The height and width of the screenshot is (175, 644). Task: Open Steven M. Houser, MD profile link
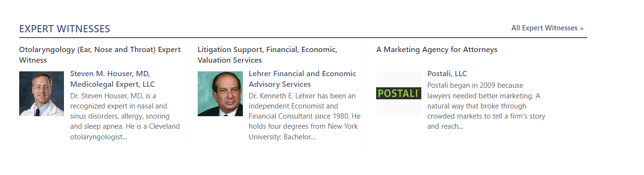click(113, 79)
